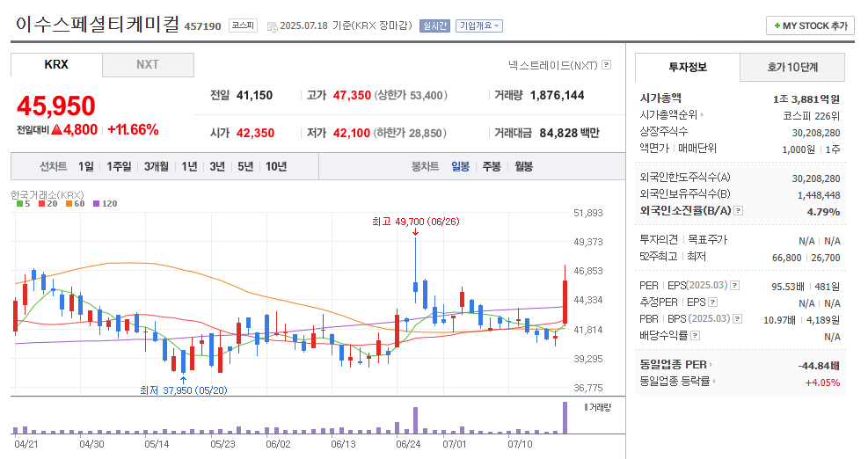The height and width of the screenshot is (459, 868).
Task: Open the 투자정보 tab
Action: (688, 67)
